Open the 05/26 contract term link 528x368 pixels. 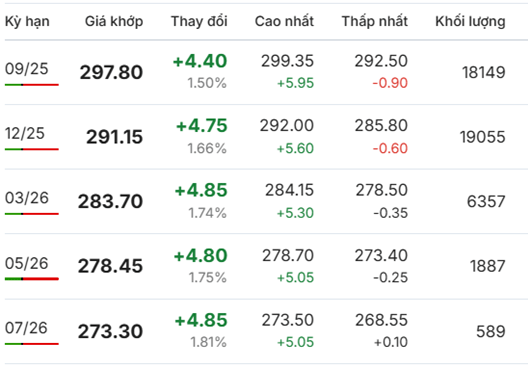27,263
